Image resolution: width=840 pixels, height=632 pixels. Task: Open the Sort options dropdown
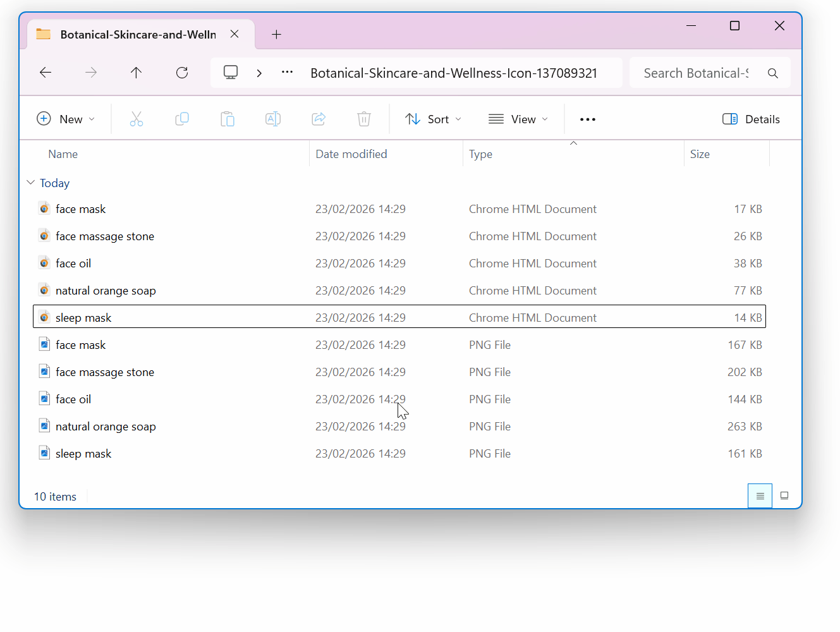(433, 119)
